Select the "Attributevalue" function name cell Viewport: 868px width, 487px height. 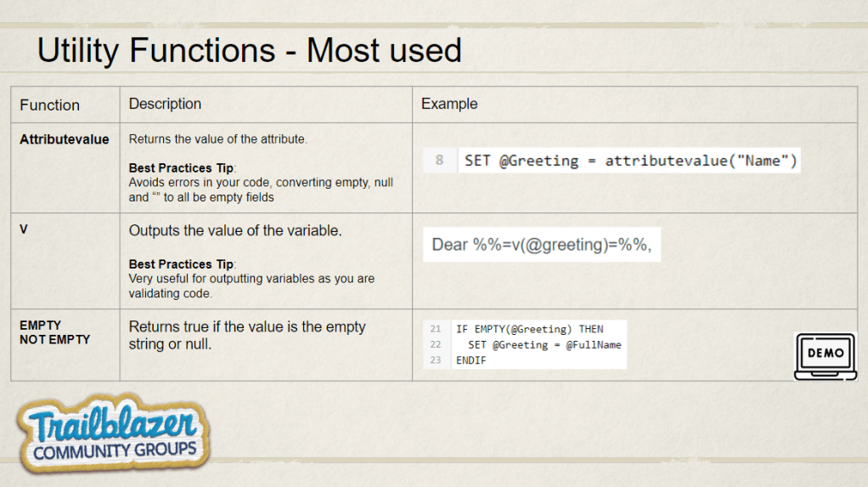(65, 139)
